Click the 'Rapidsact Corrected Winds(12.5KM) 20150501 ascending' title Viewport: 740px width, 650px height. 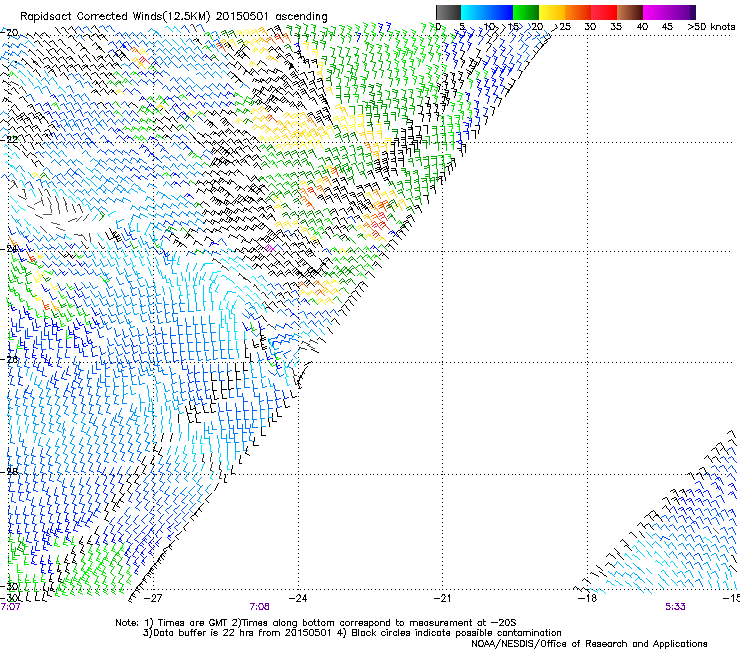tap(174, 16)
